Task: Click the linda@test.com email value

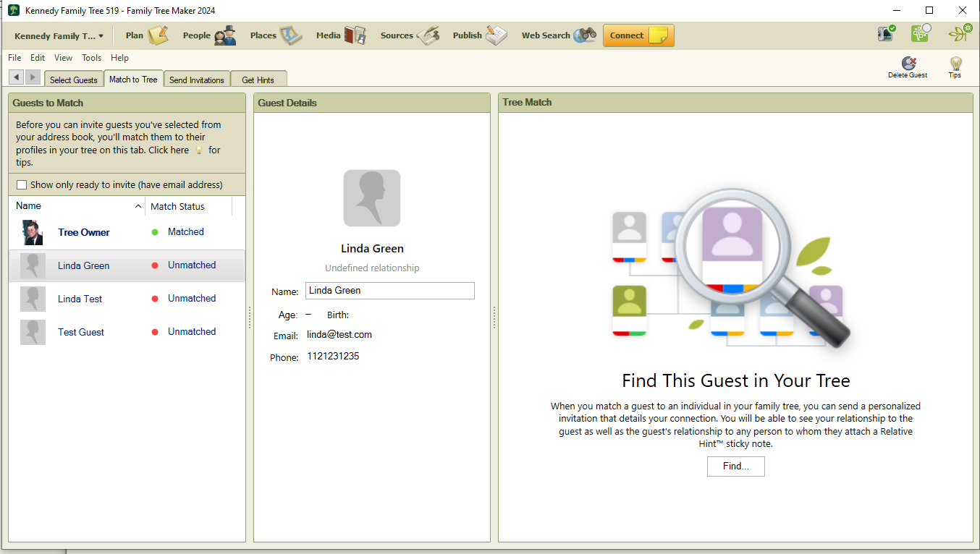Action: click(x=339, y=335)
